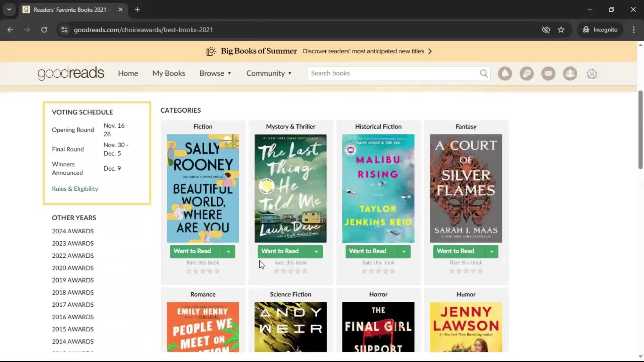Open the Andy Weir Science Fiction cover

(290, 327)
